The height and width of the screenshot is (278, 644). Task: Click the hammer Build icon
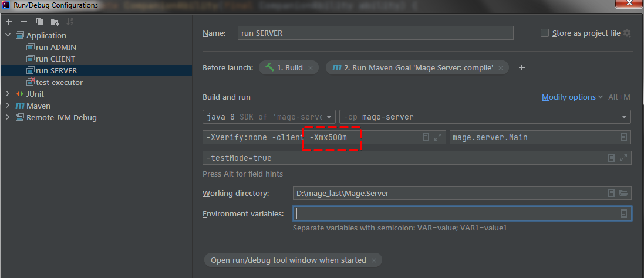pyautogui.click(x=270, y=67)
